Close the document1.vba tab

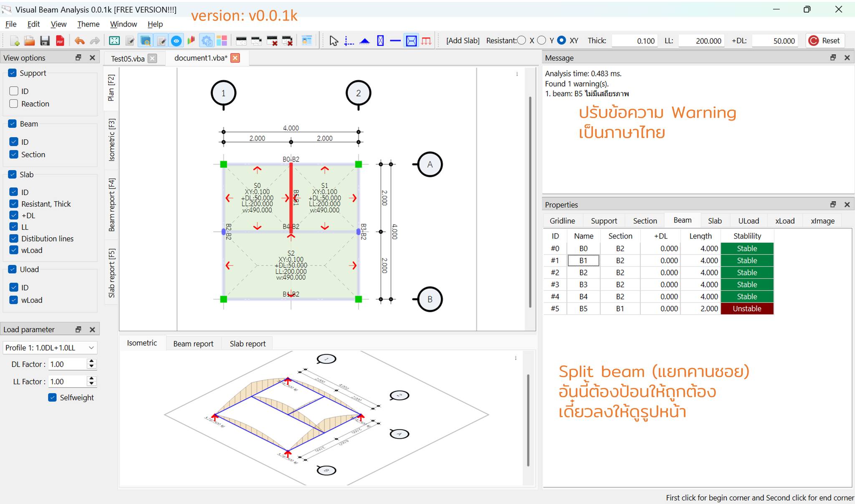click(235, 58)
